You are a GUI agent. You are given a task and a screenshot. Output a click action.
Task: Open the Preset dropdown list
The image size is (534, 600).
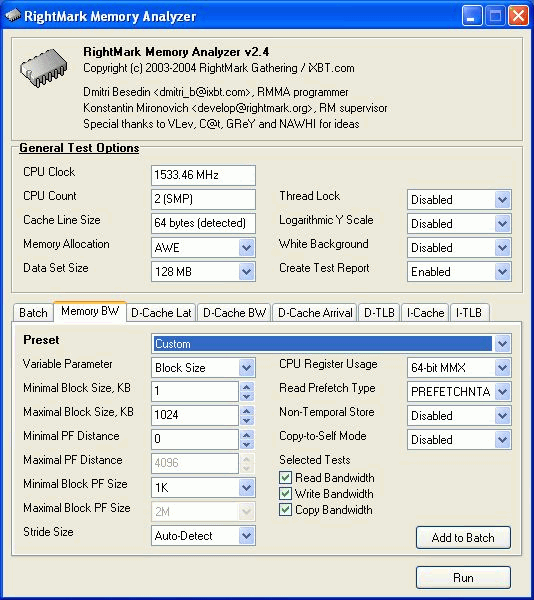tap(502, 344)
